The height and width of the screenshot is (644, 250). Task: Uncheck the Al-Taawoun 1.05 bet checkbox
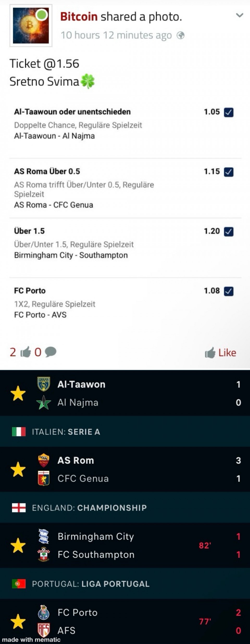tap(229, 112)
